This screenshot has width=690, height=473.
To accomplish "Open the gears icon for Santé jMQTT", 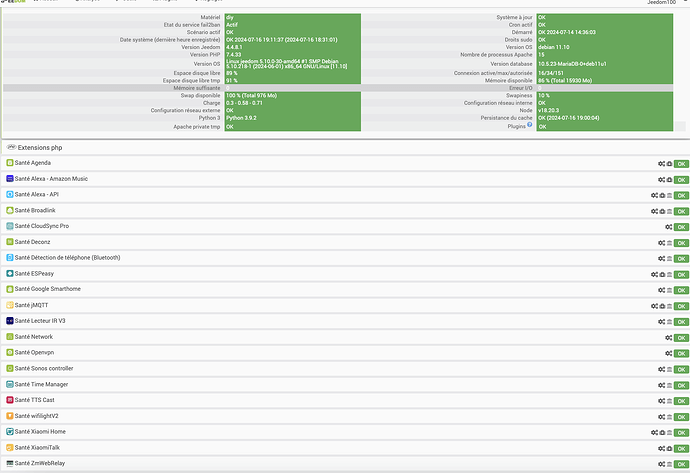I will tap(654, 306).
